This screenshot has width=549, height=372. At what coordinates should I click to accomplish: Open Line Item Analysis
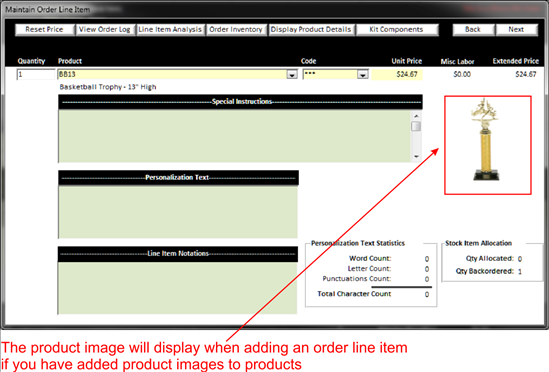(170, 29)
